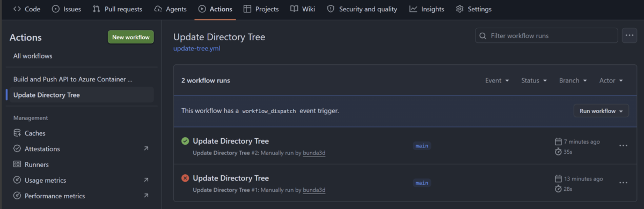Click the Caches database icon
Screen dimensions: 644x209
(17, 133)
